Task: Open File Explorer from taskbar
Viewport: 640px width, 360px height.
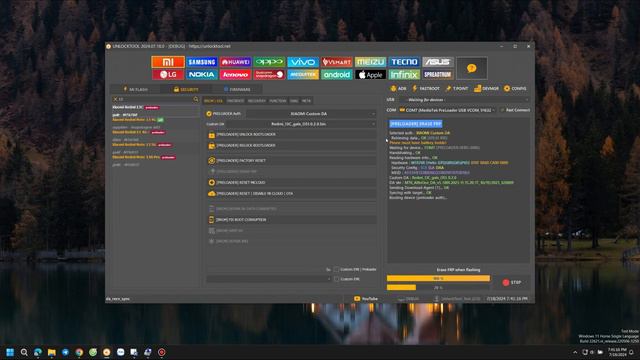Action: coord(51,352)
